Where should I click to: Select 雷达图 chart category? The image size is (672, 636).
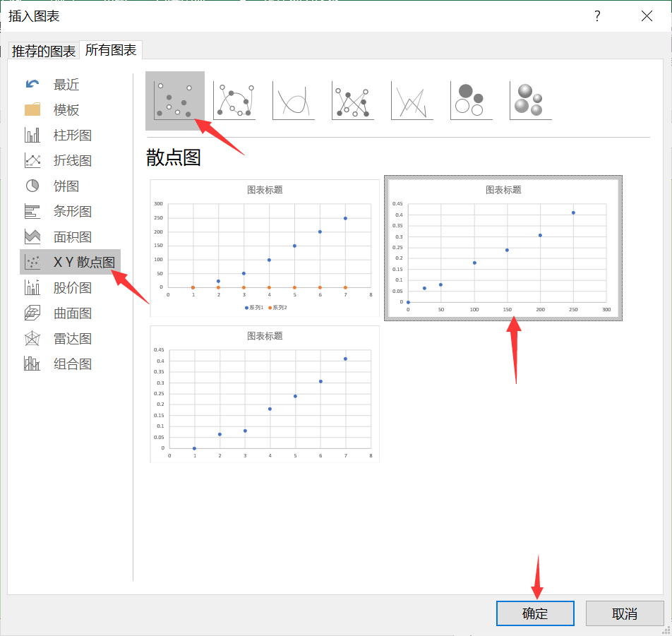pyautogui.click(x=70, y=339)
